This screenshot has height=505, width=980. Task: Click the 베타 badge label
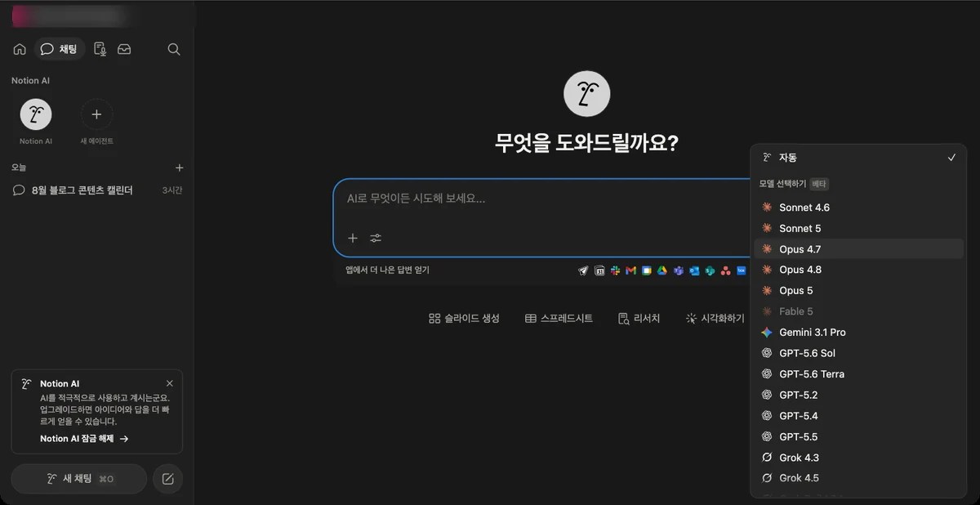(819, 185)
